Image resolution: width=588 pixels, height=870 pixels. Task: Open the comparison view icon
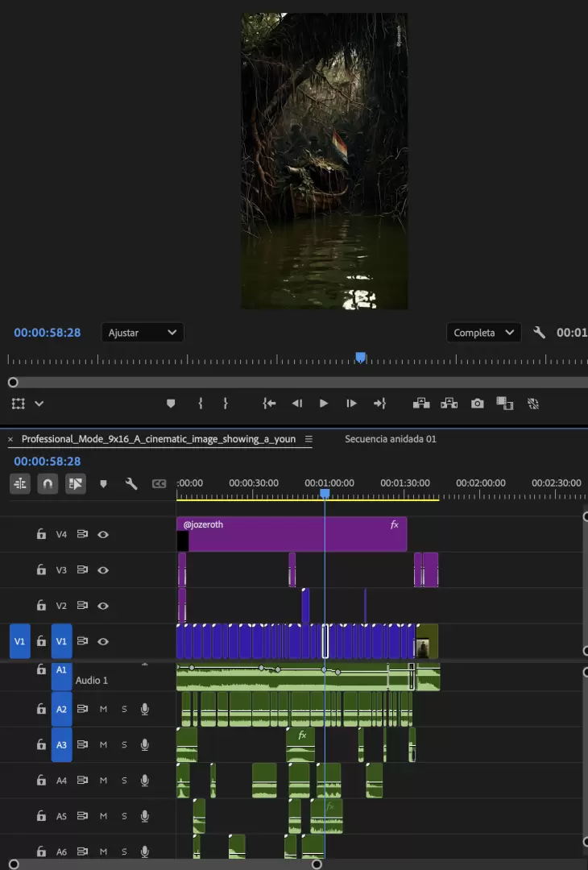point(504,404)
